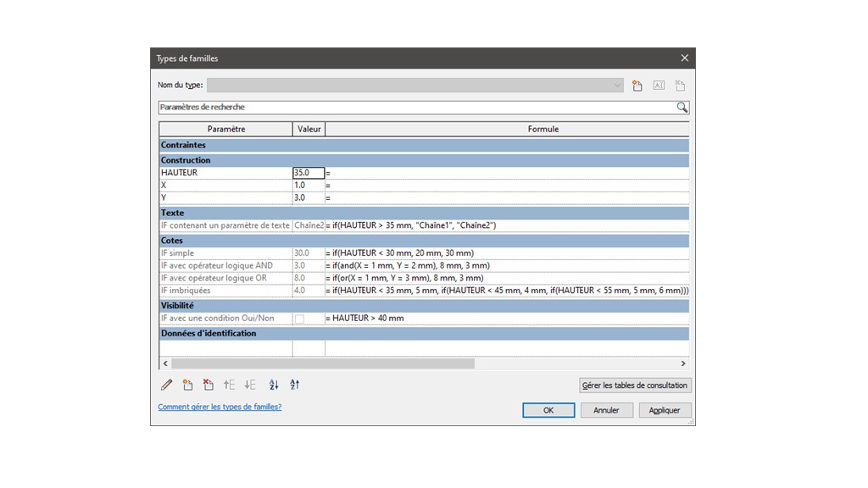Screen dimensions: 868x488
Task: Sort parameters descending with the ZA icon
Action: coord(294,385)
